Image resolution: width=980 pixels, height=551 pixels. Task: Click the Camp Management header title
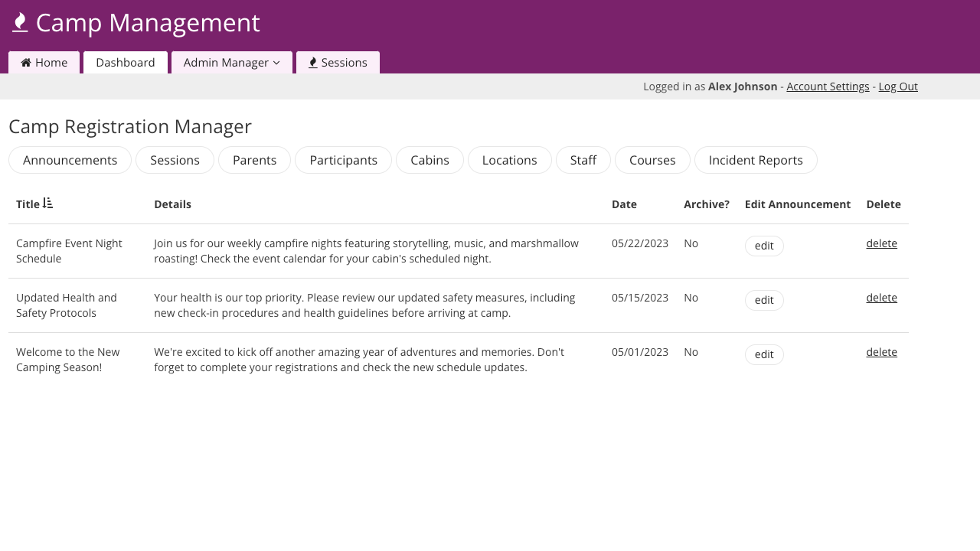[148, 23]
